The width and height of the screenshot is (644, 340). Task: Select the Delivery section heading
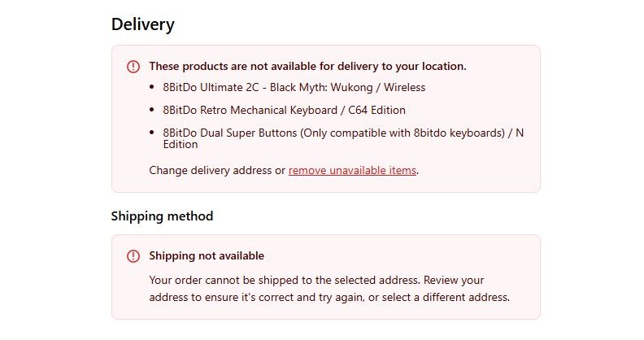143,24
